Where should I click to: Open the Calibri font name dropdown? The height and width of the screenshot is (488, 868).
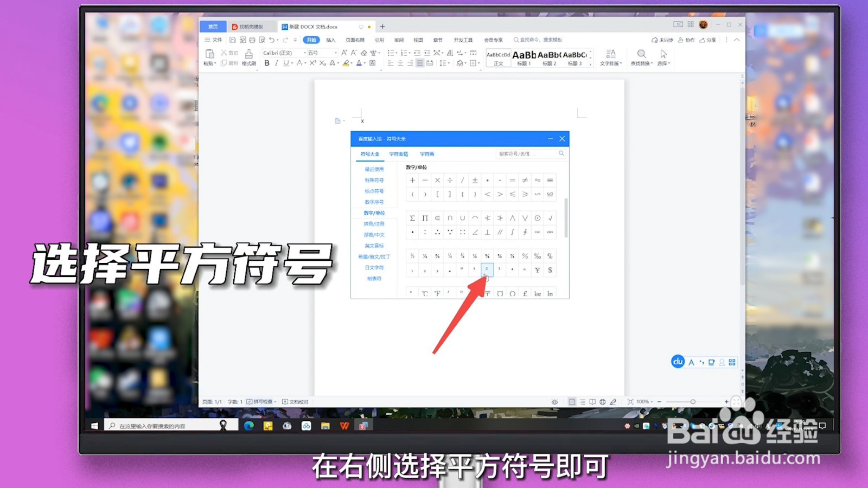tap(303, 53)
